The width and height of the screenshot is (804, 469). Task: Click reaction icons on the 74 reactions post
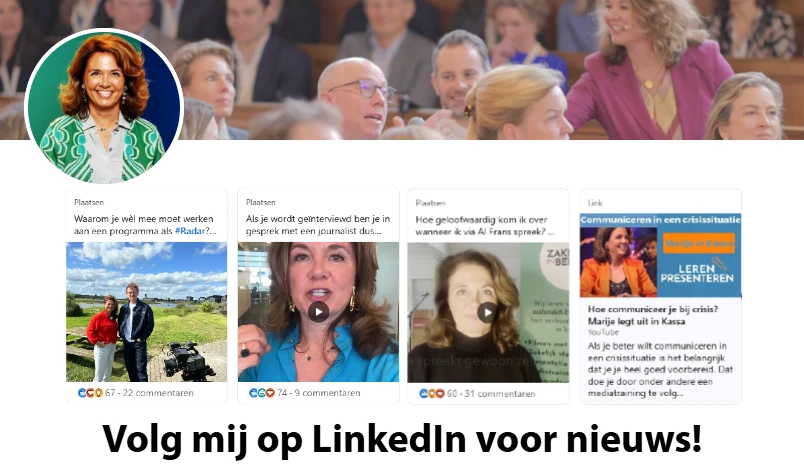coord(262,393)
